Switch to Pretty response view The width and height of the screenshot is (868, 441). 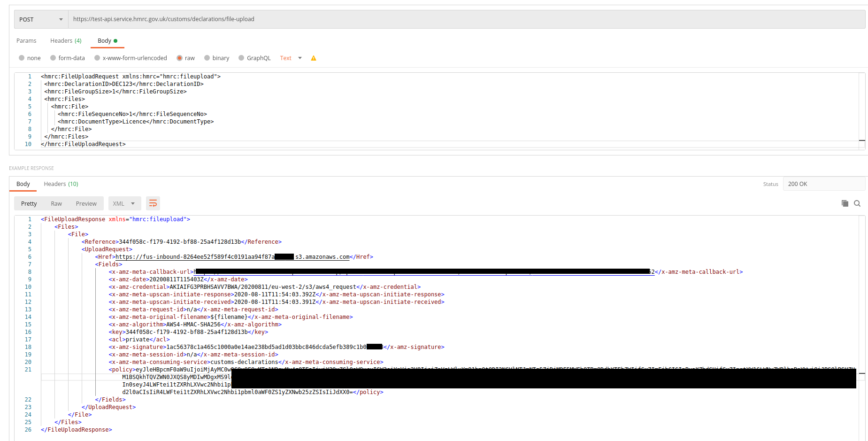click(x=29, y=204)
